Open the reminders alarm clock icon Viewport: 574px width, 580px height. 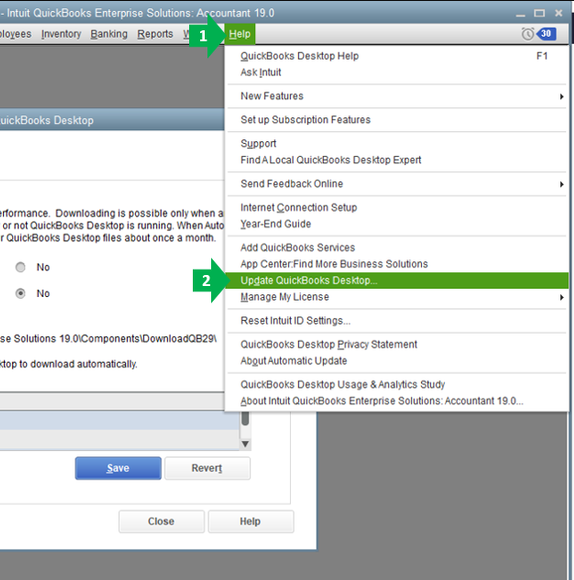coord(528,34)
